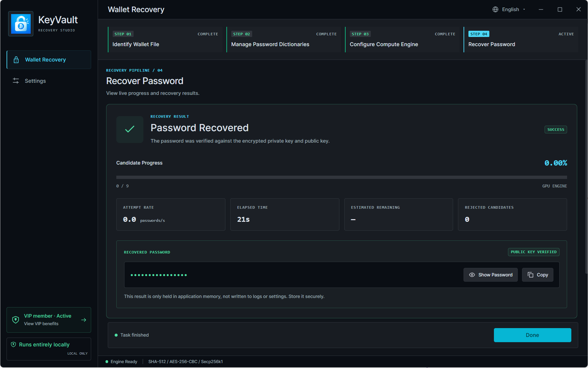Screen dimensions: 588x368
Task: Click the Estimated Remaining dash value
Action: (x=353, y=219)
